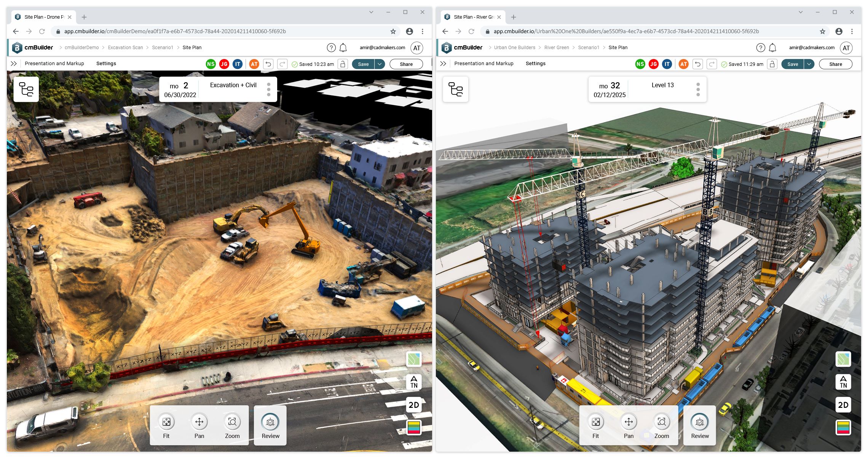Image resolution: width=868 pixels, height=457 pixels.
Task: Open the three-dot menu on Excavation + Civil card
Action: coord(269,89)
